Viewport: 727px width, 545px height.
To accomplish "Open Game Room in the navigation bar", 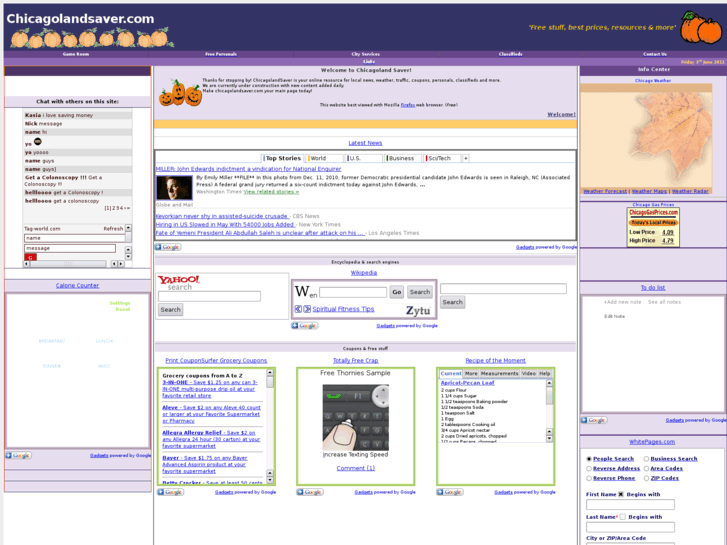I will click(x=76, y=54).
